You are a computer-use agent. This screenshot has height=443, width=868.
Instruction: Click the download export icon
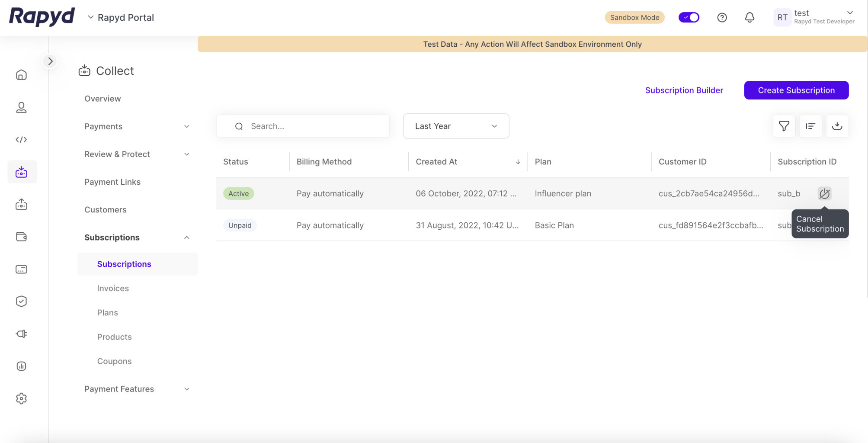click(837, 126)
